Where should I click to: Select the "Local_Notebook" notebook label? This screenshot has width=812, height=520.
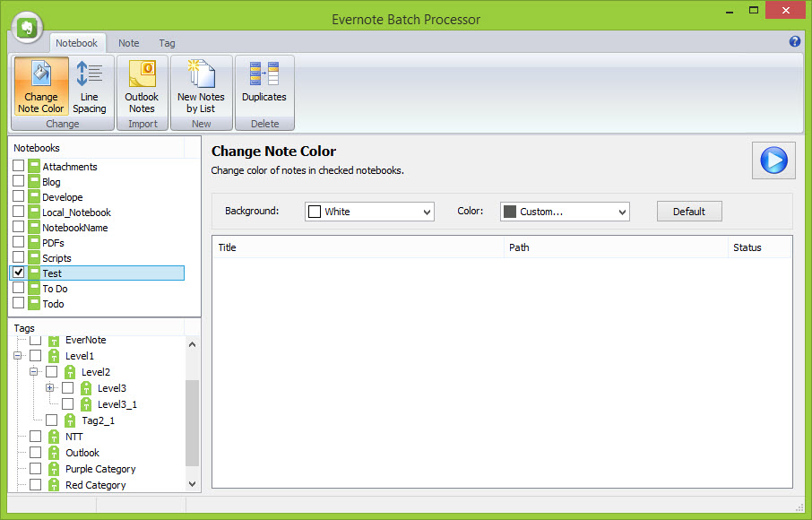tap(77, 212)
